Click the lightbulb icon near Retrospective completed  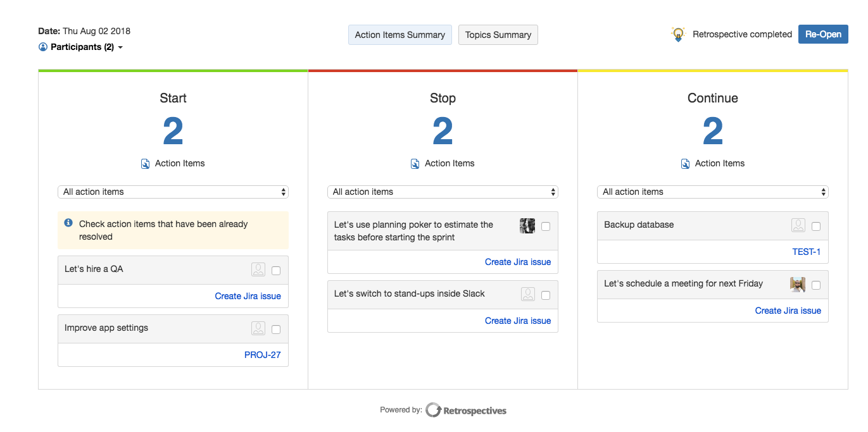[678, 34]
